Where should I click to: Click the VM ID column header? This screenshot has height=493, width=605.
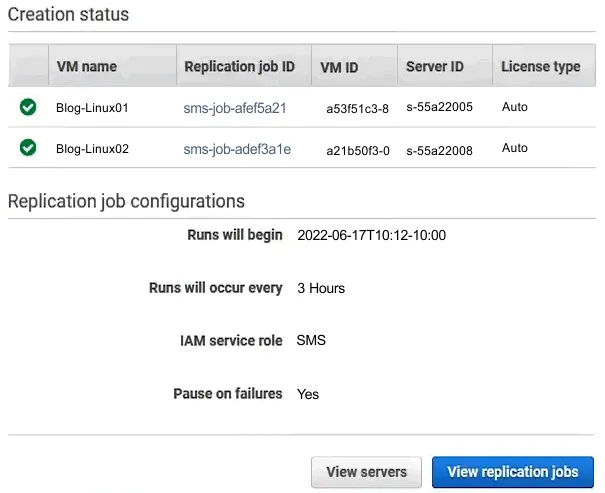pyautogui.click(x=341, y=67)
